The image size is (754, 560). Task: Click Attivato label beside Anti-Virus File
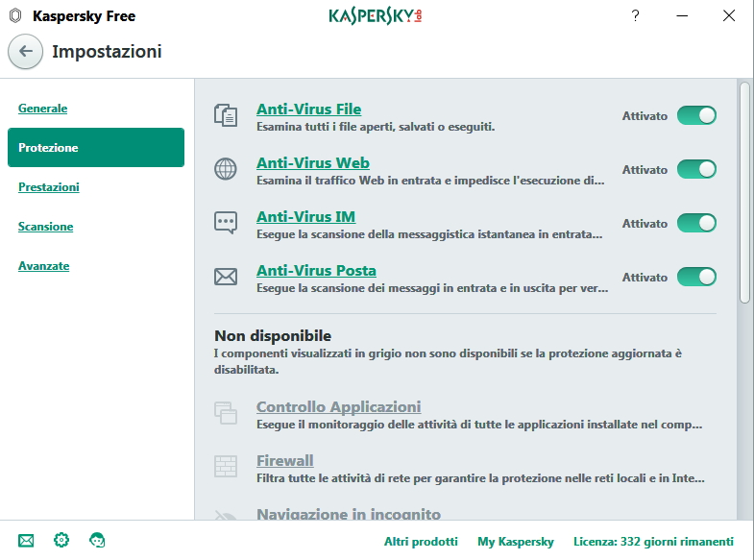[645, 116]
